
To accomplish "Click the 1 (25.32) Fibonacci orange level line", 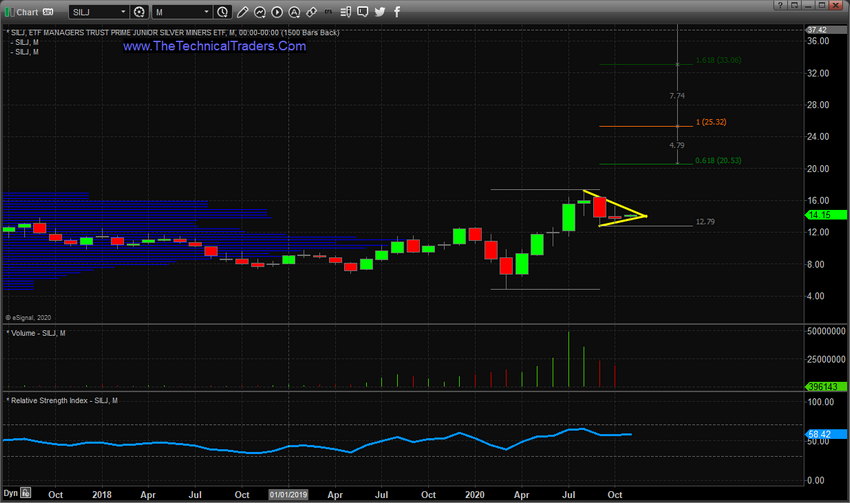I will pyautogui.click(x=640, y=126).
